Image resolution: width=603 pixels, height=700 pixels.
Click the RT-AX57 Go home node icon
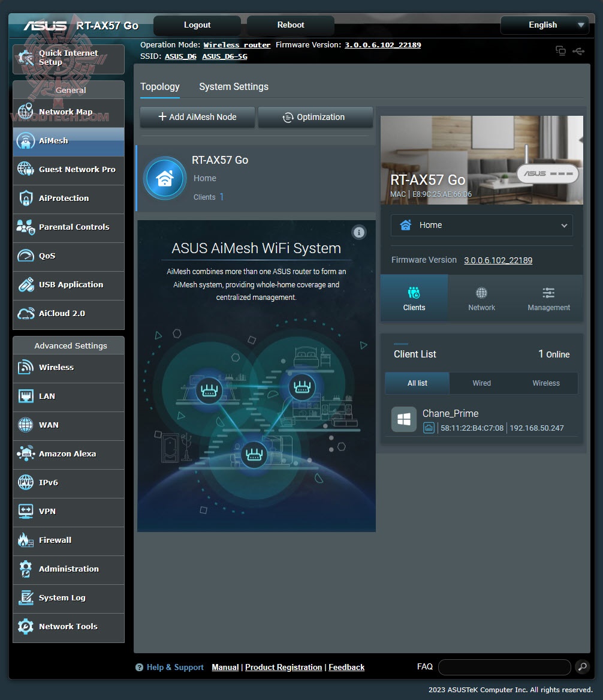pos(165,178)
